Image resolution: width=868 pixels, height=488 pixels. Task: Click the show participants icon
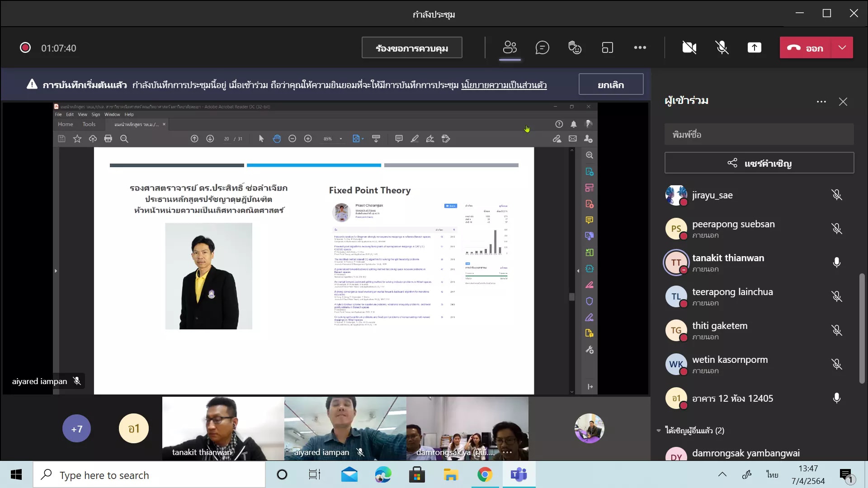point(509,47)
